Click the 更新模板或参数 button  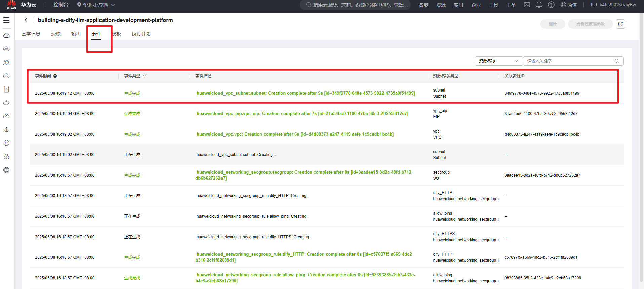pyautogui.click(x=591, y=24)
